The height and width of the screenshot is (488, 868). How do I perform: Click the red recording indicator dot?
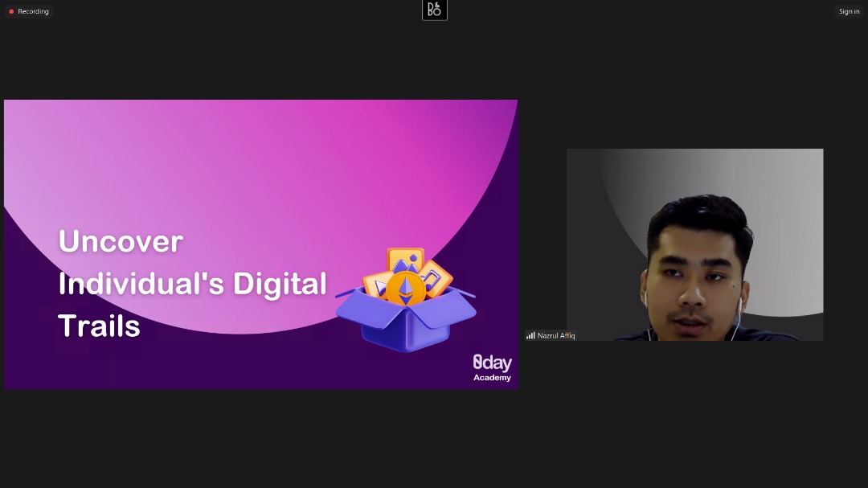point(11,11)
